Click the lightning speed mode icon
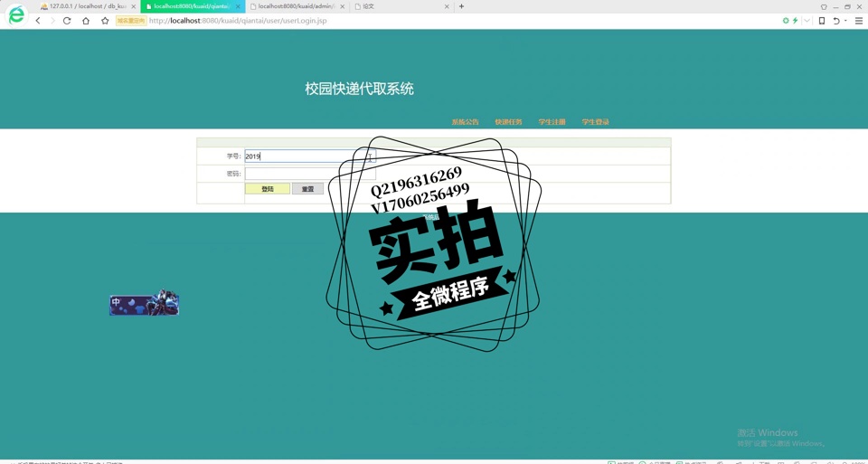Viewport: 868px width, 464px height. pos(796,21)
